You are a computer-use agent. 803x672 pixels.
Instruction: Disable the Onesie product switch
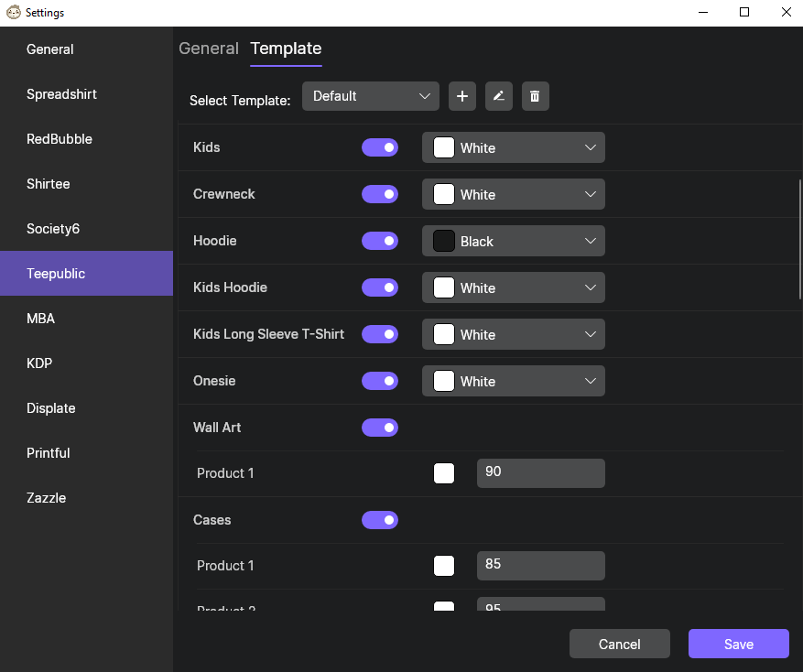point(379,381)
